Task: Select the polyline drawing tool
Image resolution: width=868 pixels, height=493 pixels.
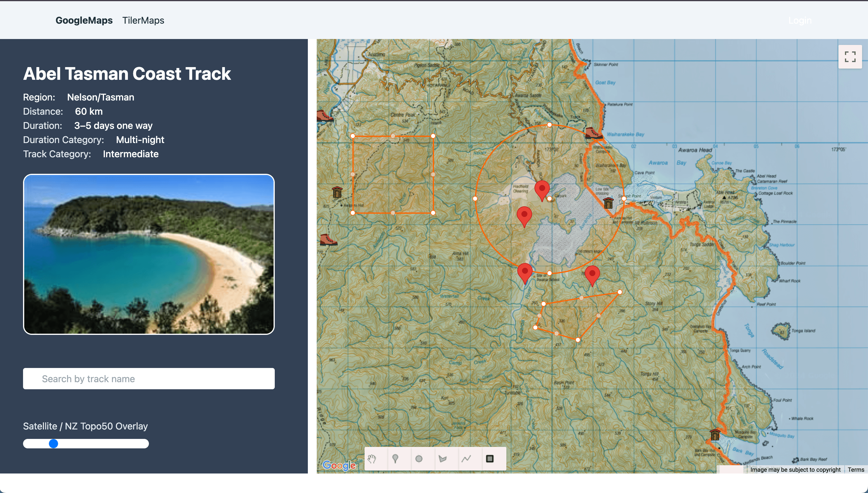Action: point(466,459)
